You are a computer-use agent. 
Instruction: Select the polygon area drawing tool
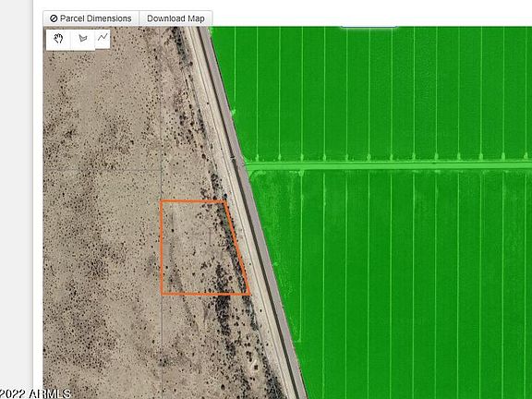[x=83, y=39]
